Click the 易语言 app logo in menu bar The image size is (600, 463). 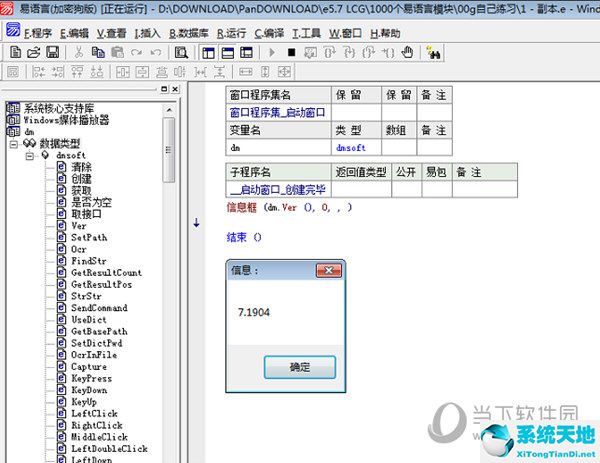pyautogui.click(x=13, y=29)
